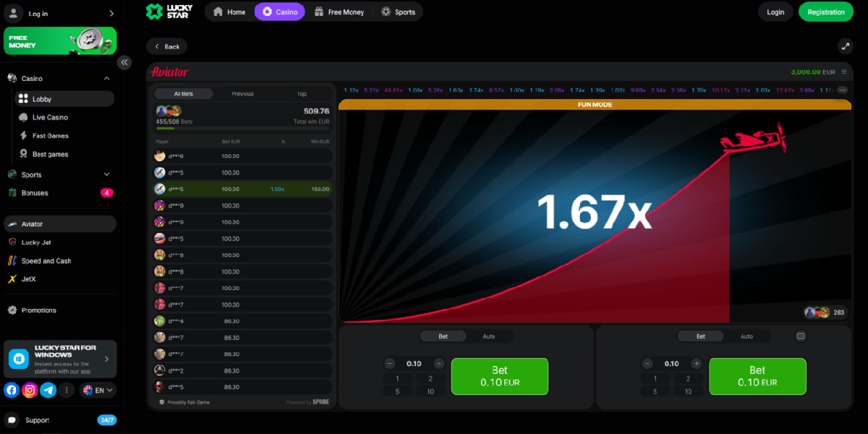Place bet with first green Bet button
The width and height of the screenshot is (868, 434).
(x=499, y=376)
